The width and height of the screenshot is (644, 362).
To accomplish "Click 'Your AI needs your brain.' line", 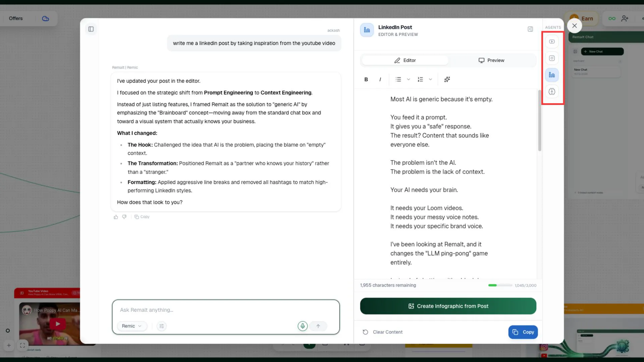I will pos(424,190).
